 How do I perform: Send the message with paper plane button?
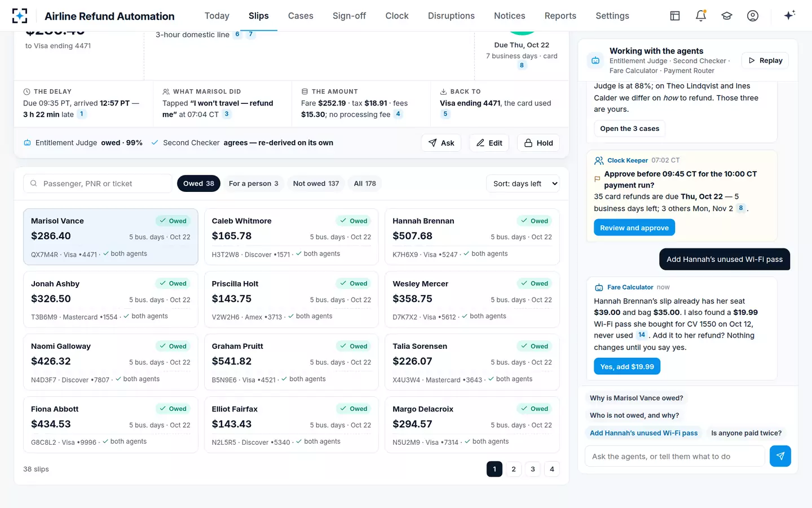click(x=780, y=456)
